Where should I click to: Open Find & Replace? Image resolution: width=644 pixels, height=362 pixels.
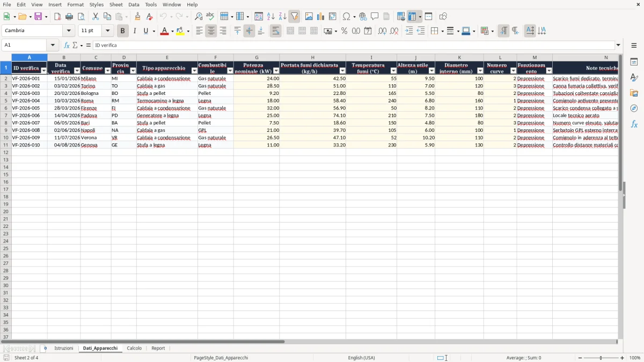[199, 17]
